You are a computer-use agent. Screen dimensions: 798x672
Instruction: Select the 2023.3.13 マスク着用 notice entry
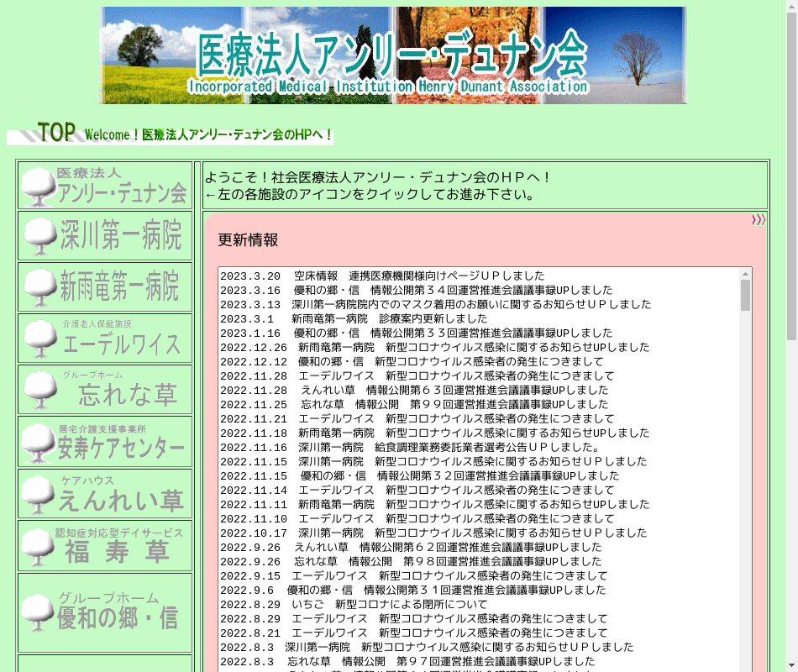point(435,305)
